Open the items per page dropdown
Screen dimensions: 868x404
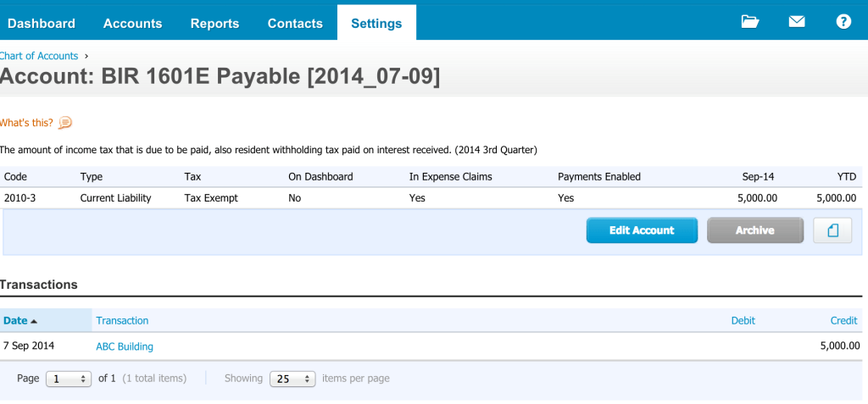click(292, 379)
